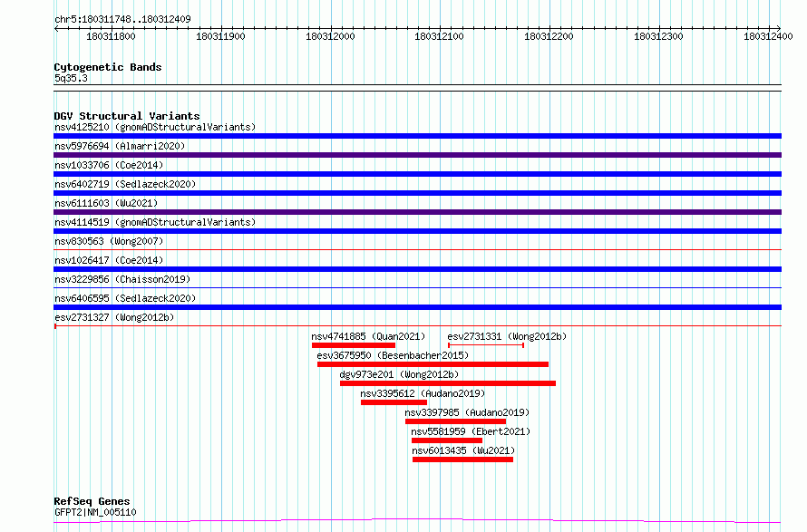Open the nsv6013435 (Wu2021) label
807x532 pixels.
coord(463,450)
